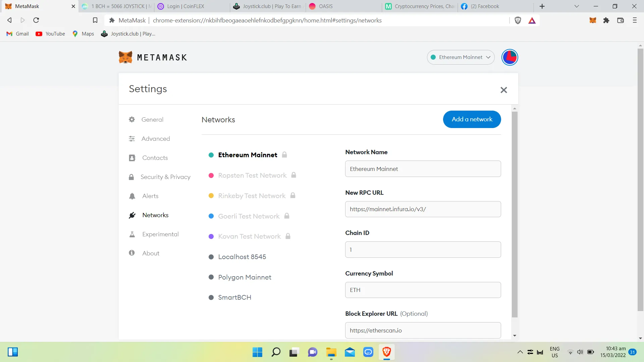The height and width of the screenshot is (362, 644).
Task: Click the Alerts bell icon
Action: 132,196
